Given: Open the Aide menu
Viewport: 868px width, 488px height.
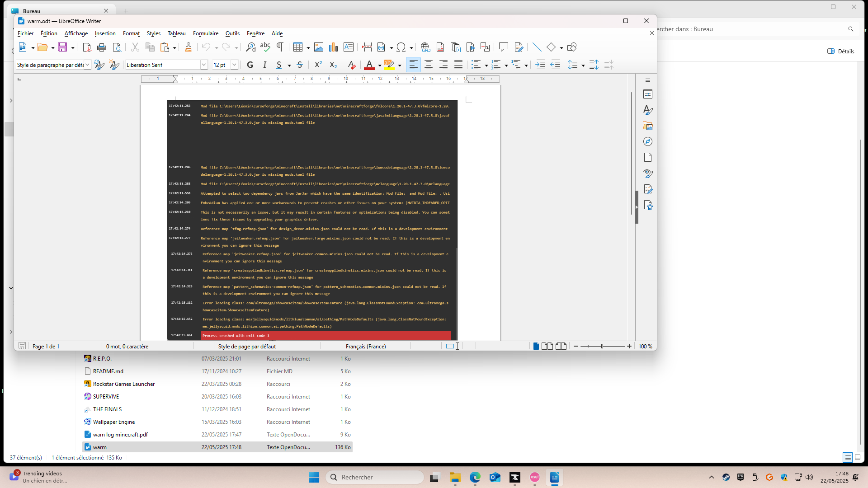Looking at the screenshot, I should [x=277, y=33].
